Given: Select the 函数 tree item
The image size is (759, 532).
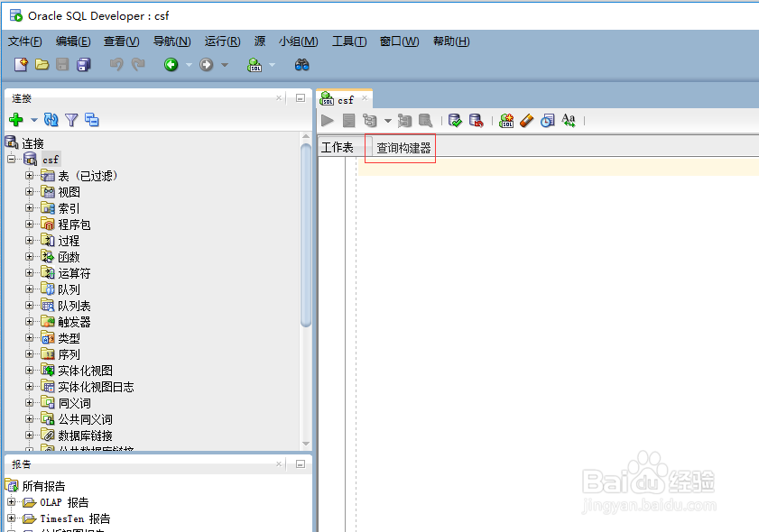Looking at the screenshot, I should click(x=69, y=257).
